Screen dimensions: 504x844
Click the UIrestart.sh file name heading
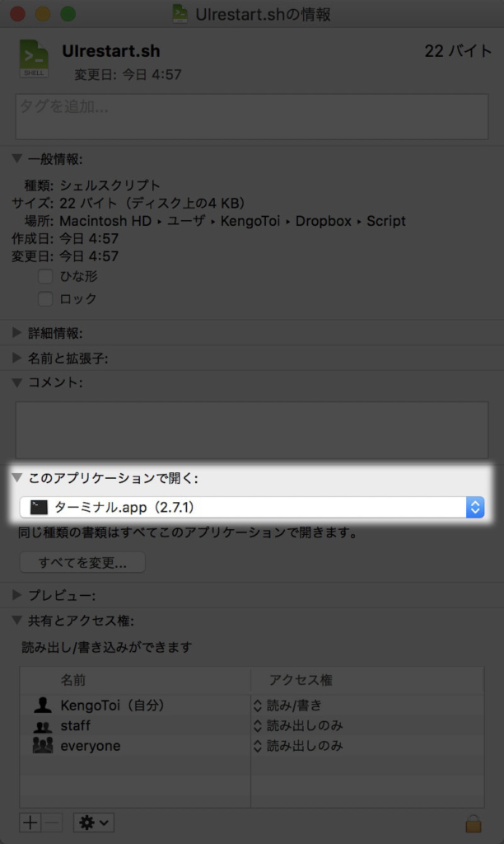(x=111, y=51)
